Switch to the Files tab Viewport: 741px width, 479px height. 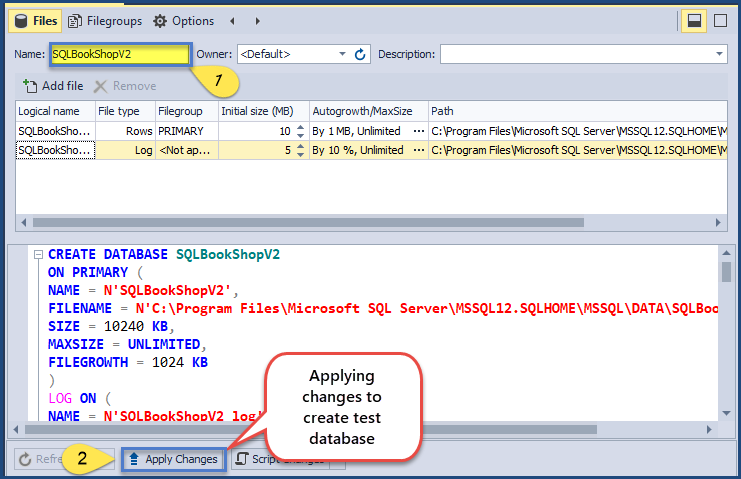(35, 21)
